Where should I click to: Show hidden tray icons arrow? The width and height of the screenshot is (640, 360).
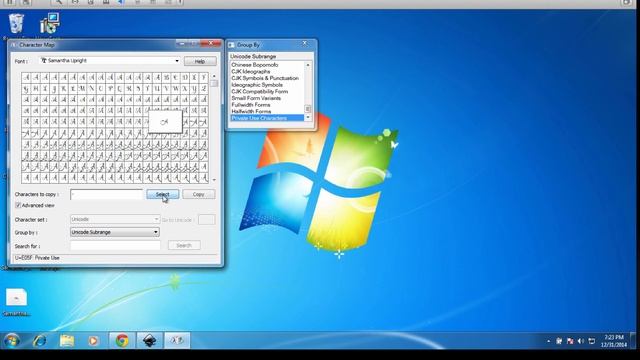pyautogui.click(x=549, y=341)
